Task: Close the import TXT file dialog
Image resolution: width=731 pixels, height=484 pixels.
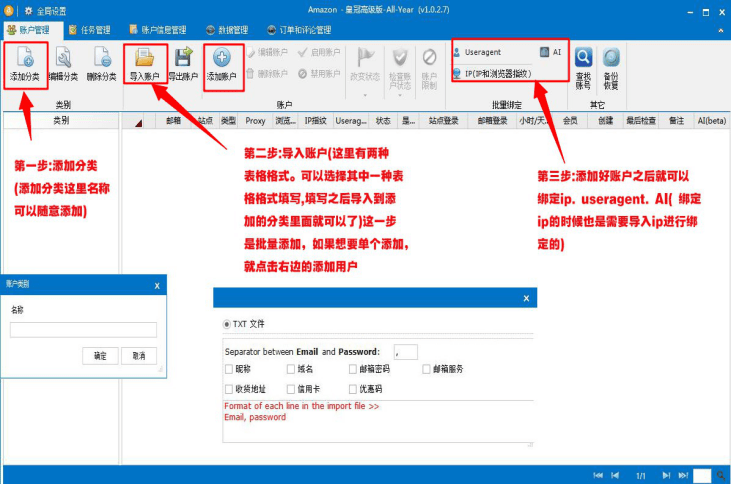Action: click(526, 298)
